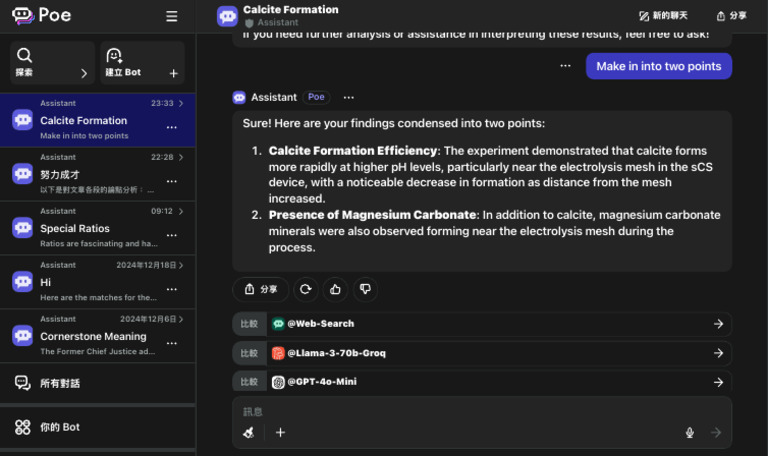
Task: Regenerate the response with retry icon
Action: tap(306, 289)
